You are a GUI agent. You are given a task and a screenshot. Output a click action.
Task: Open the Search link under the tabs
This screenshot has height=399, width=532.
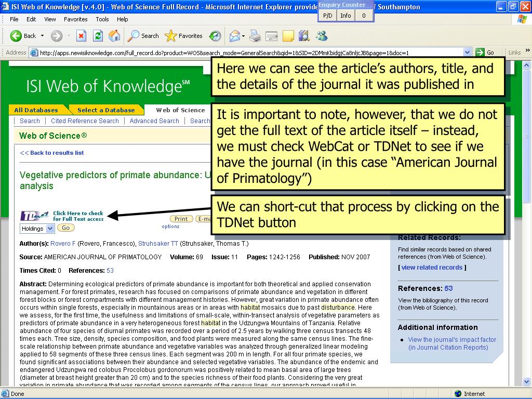click(30, 121)
